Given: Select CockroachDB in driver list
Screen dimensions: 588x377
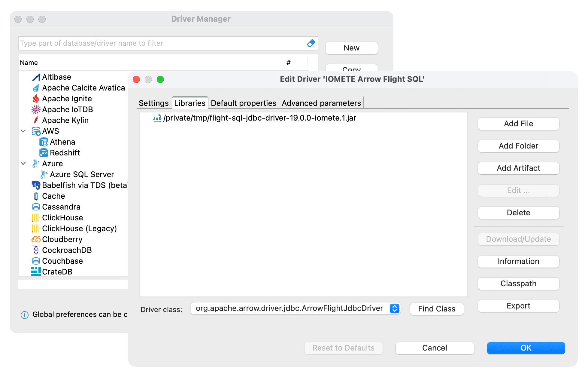Looking at the screenshot, I should tap(67, 250).
